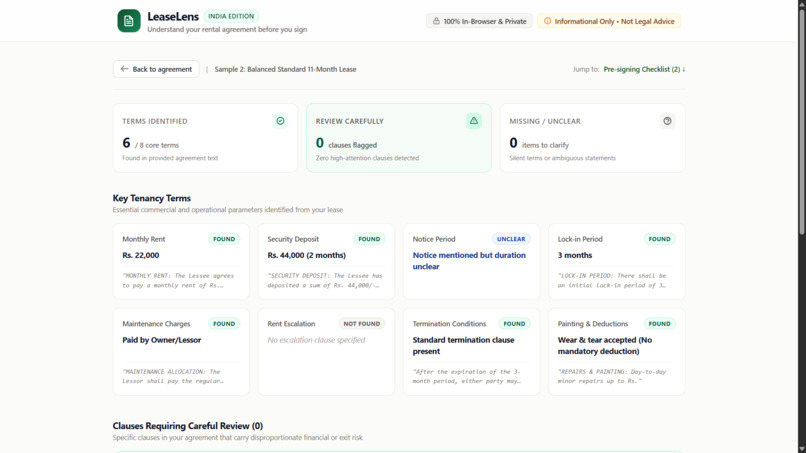Image resolution: width=806 pixels, height=453 pixels.
Task: Click the UNCLEAR tag on Notice Period card
Action: 511,239
